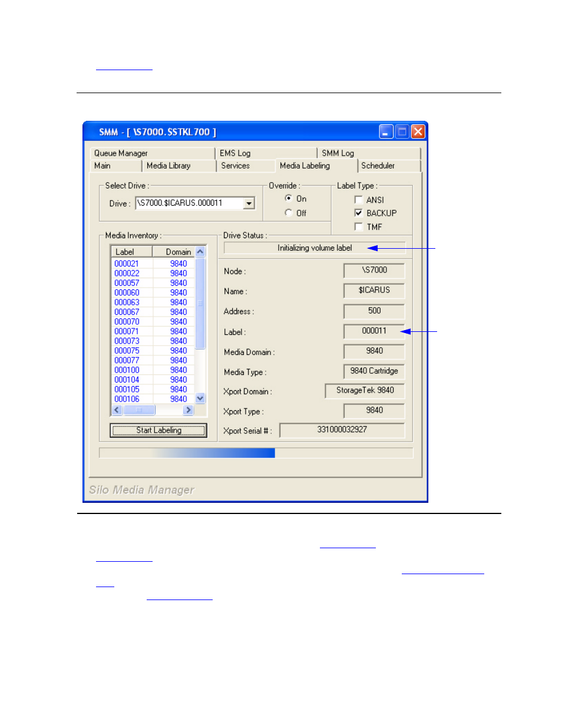
Task: Click the vertical scrollbar thumb in Media Inventory
Action: coord(200,303)
